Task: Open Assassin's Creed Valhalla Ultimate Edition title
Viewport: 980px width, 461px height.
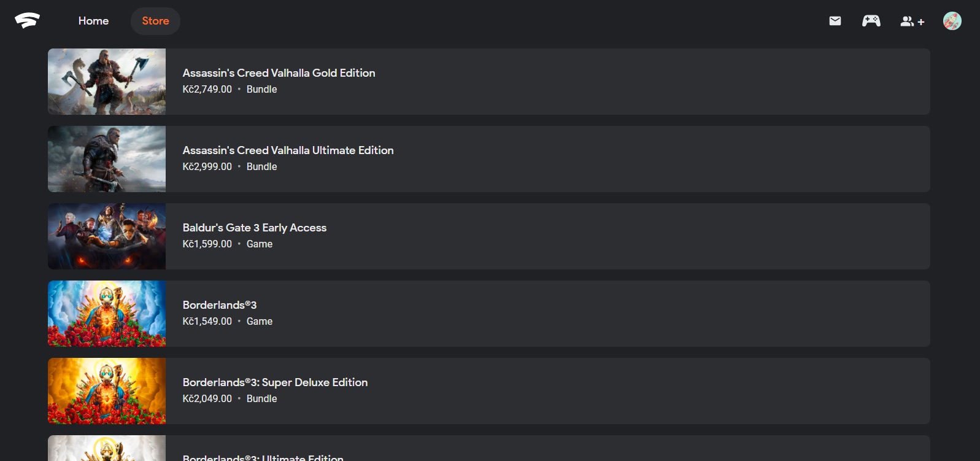Action: point(288,150)
